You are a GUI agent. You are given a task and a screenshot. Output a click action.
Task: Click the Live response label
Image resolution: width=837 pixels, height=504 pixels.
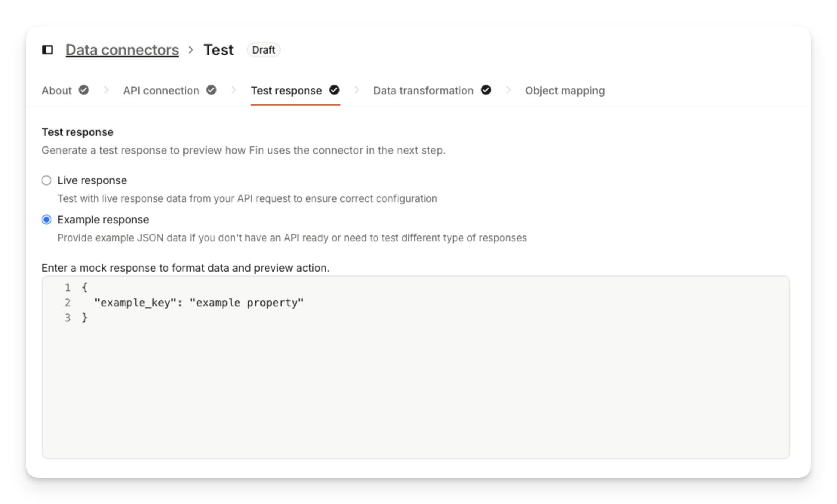pyautogui.click(x=92, y=180)
